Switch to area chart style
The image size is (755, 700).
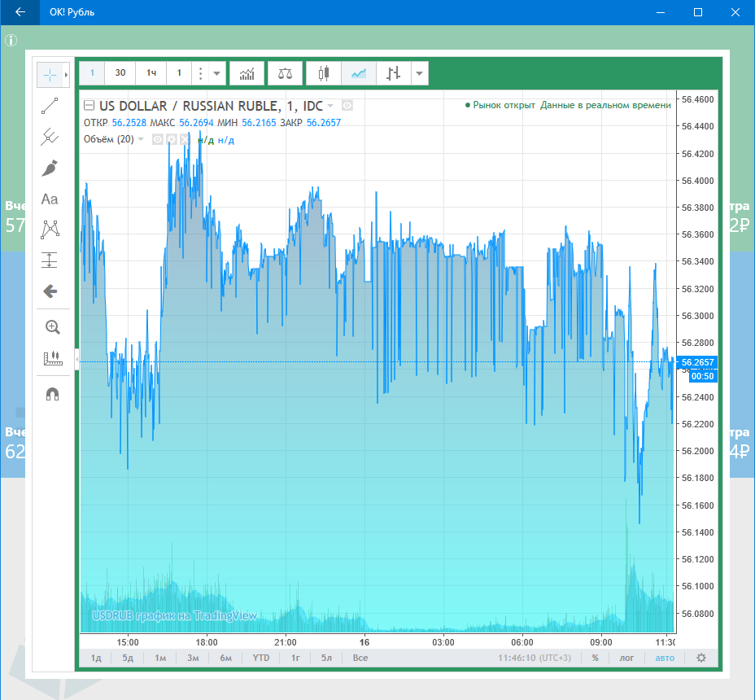click(359, 73)
